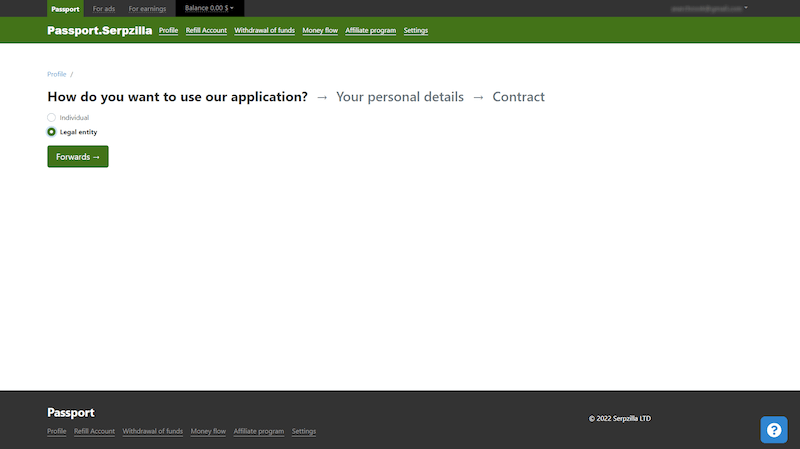Click the footer Money flow link
The width and height of the screenshot is (800, 449).
click(x=208, y=431)
